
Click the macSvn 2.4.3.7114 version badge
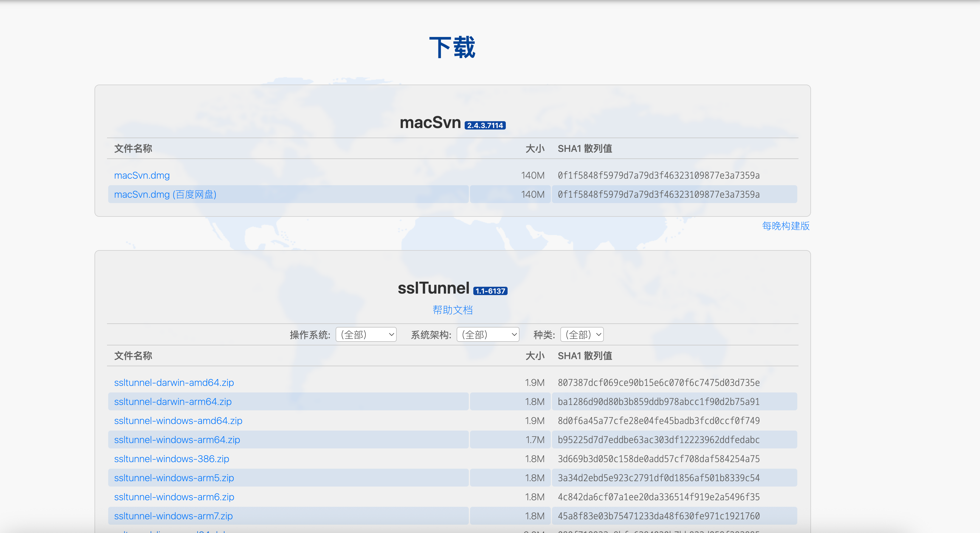point(485,125)
